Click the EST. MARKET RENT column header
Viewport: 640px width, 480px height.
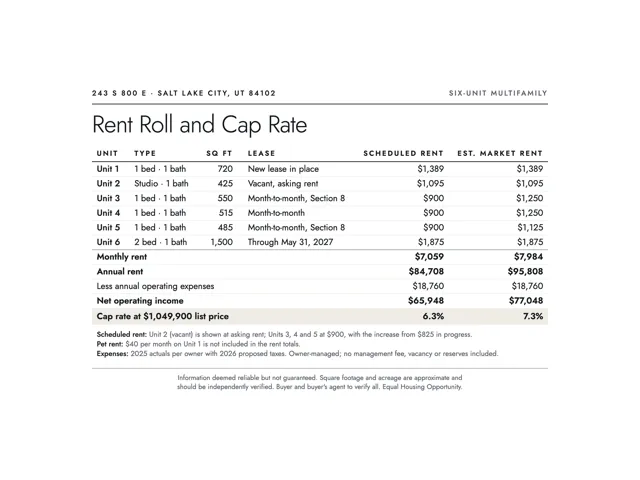500,153
